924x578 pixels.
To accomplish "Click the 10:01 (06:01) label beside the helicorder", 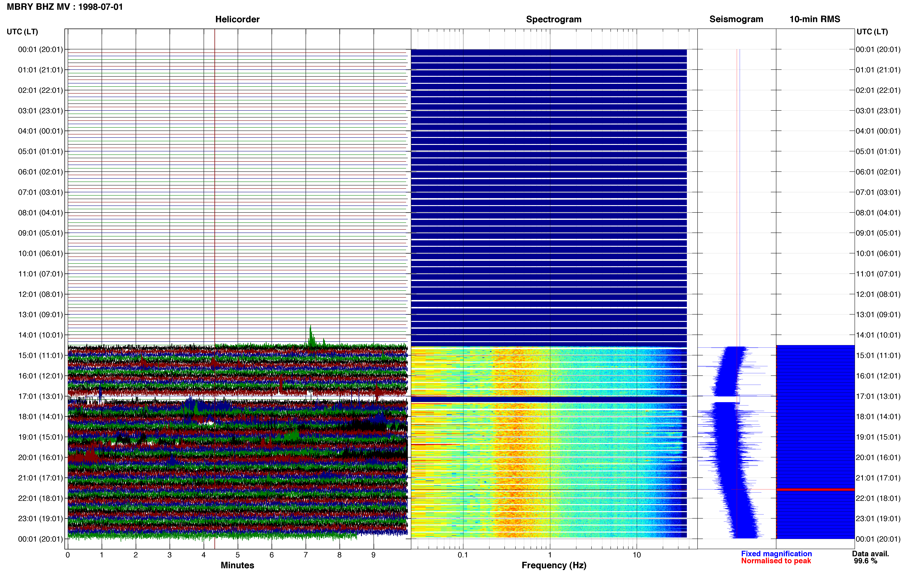I will 41,253.
